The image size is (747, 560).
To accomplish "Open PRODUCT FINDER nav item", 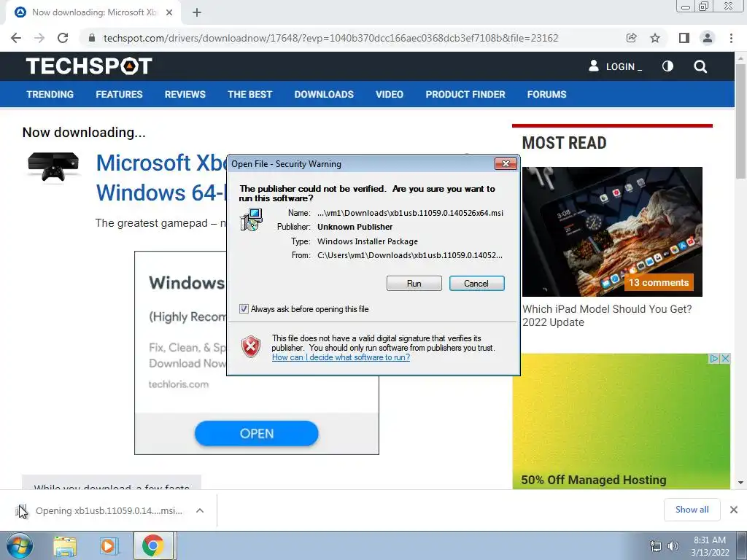I will click(465, 94).
